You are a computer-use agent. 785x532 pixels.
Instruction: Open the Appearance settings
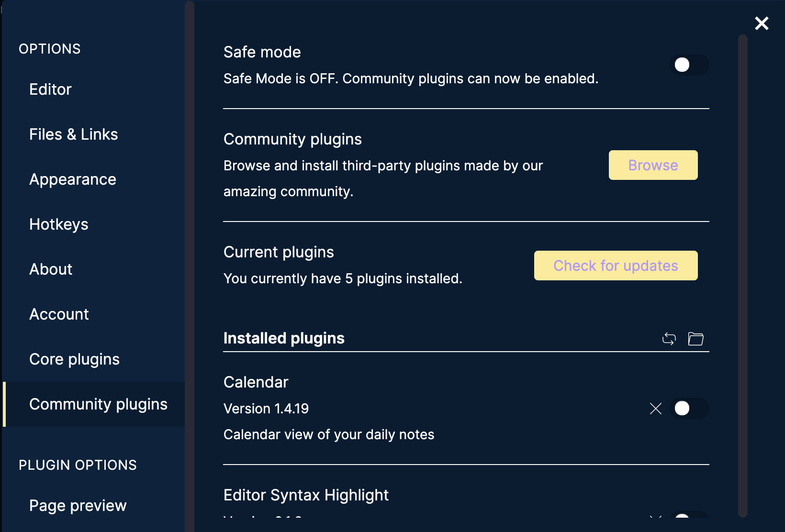point(73,179)
